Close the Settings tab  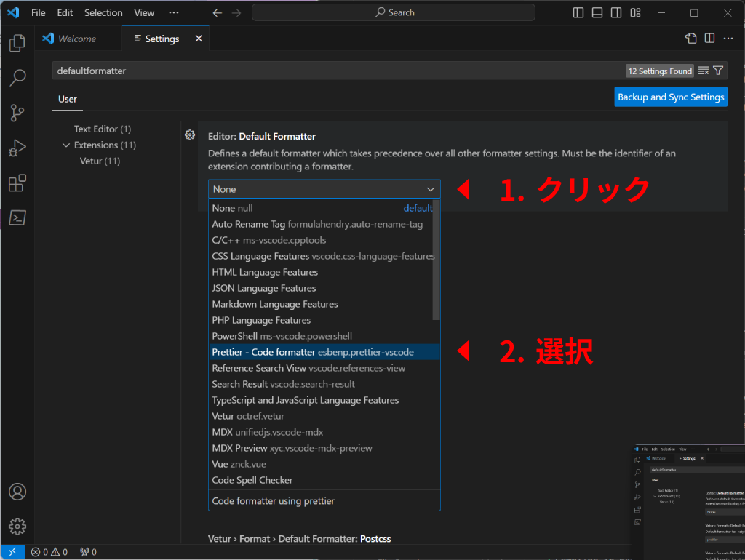[199, 39]
